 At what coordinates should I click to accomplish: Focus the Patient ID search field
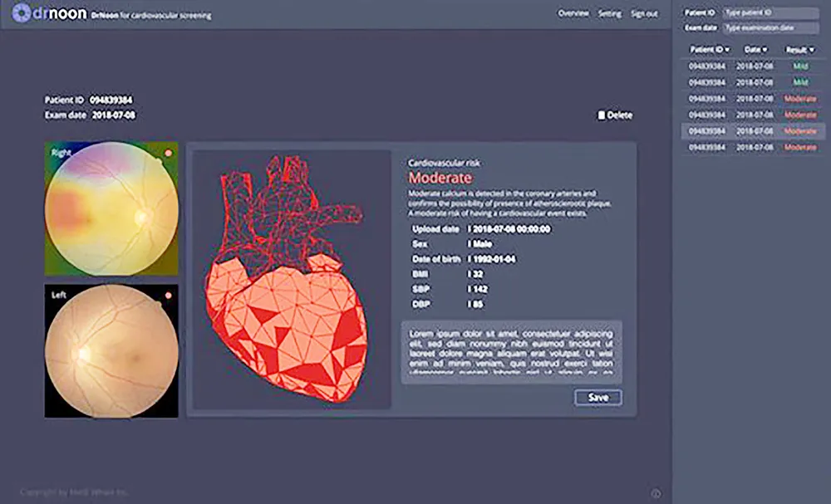[x=770, y=13]
